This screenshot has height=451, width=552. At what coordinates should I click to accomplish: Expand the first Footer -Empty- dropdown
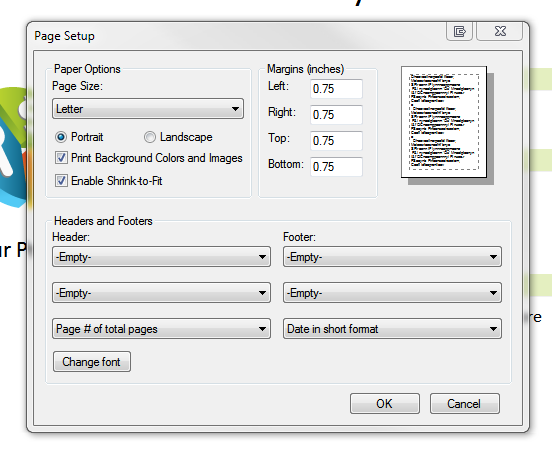[392, 257]
